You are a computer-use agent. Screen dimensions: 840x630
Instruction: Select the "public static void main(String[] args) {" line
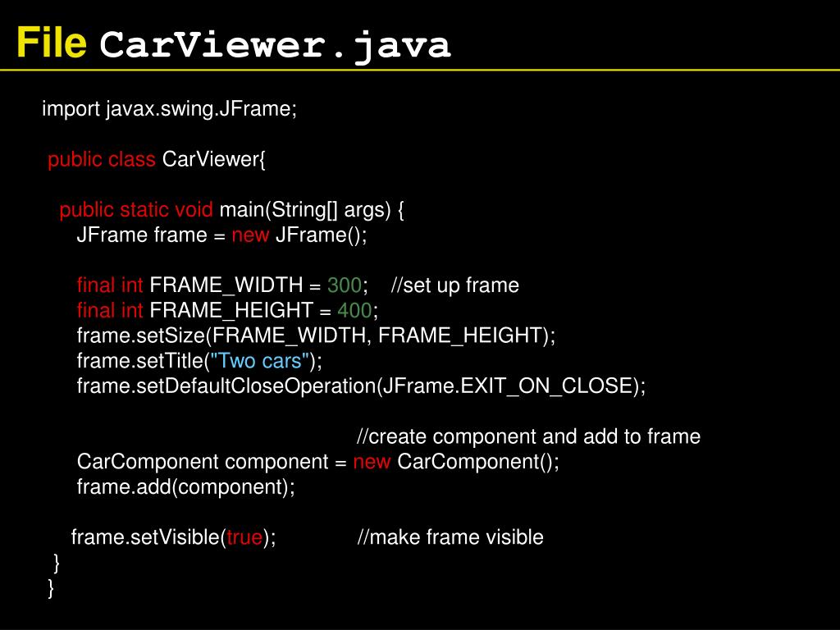(231, 209)
